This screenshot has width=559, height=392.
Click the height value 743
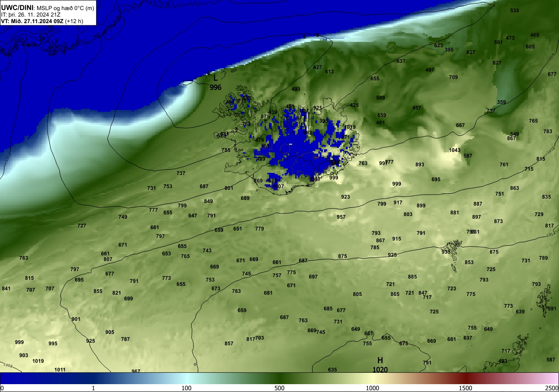(x=207, y=251)
